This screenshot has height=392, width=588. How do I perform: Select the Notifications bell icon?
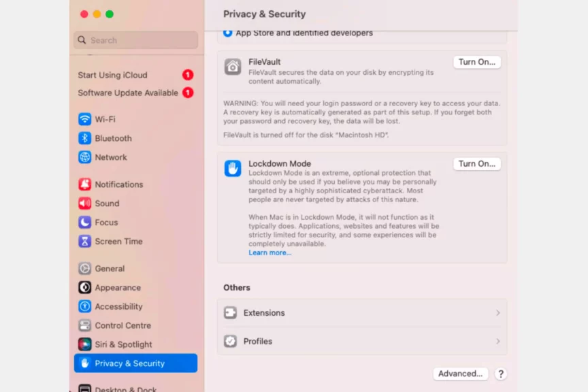[84, 184]
